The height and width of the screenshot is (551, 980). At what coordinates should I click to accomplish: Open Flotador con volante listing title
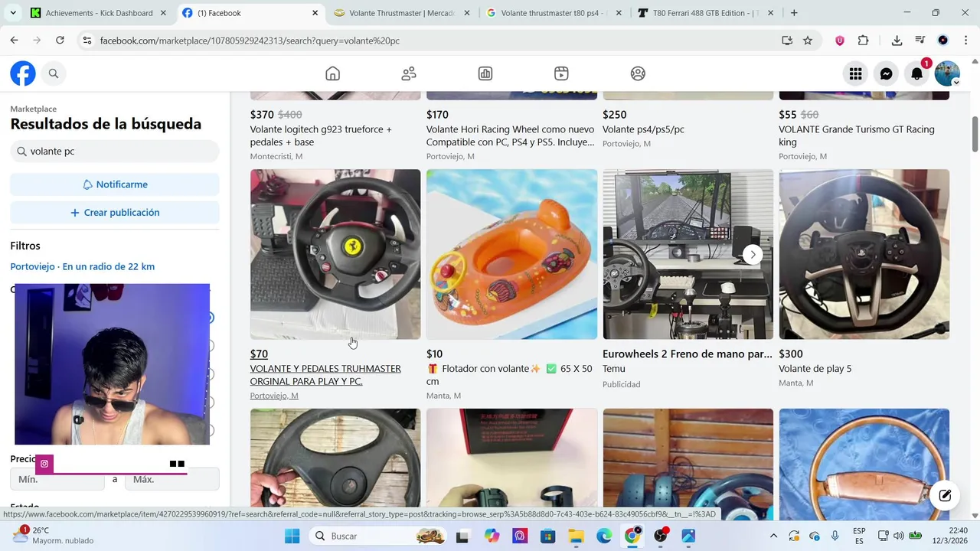[x=509, y=375]
